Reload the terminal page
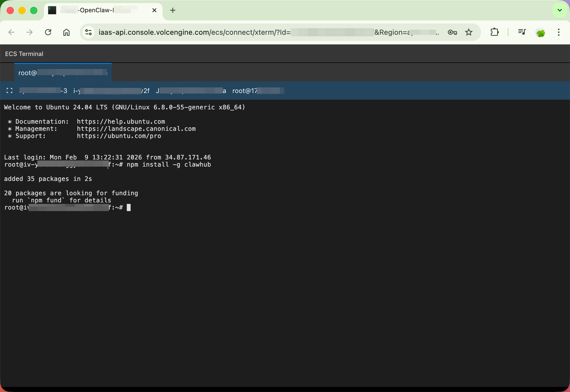The width and height of the screenshot is (570, 392). click(x=48, y=32)
